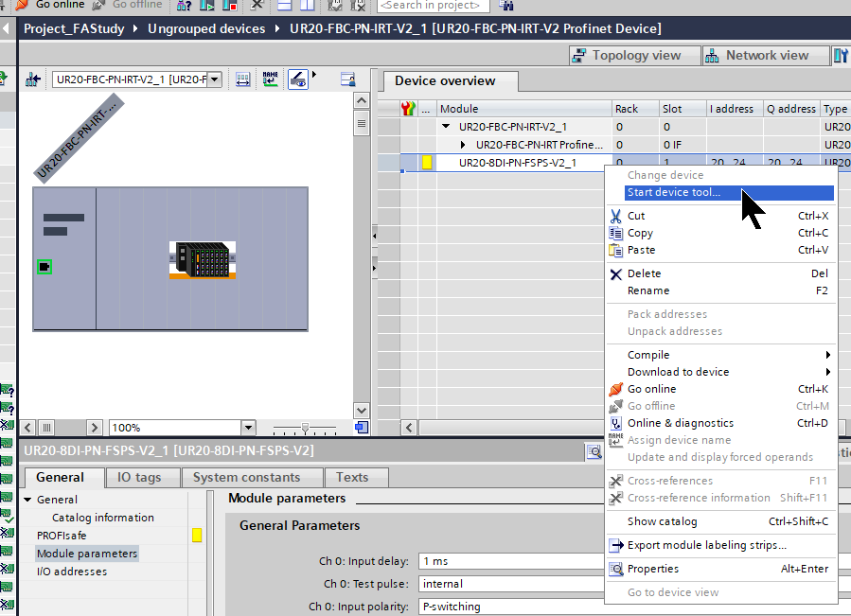Viewport: 851px width, 616px height.
Task: Click the yellow fail-safe marker in module row
Action: pyautogui.click(x=427, y=162)
